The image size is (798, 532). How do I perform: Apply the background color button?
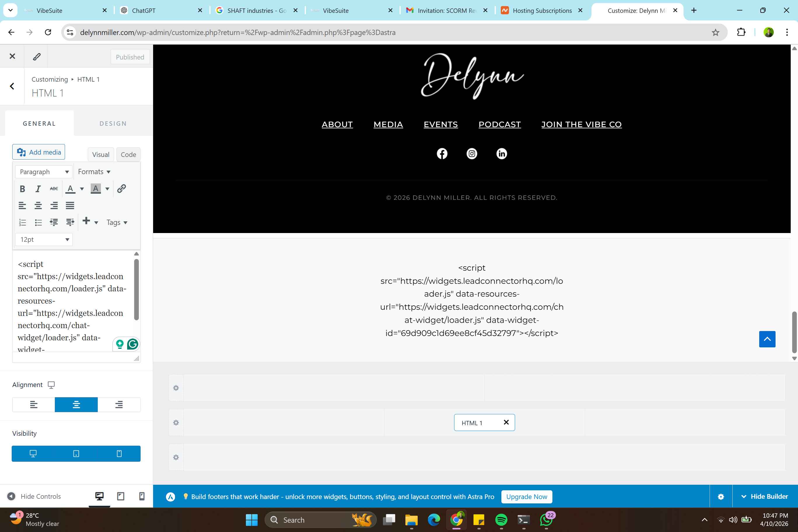point(96,189)
